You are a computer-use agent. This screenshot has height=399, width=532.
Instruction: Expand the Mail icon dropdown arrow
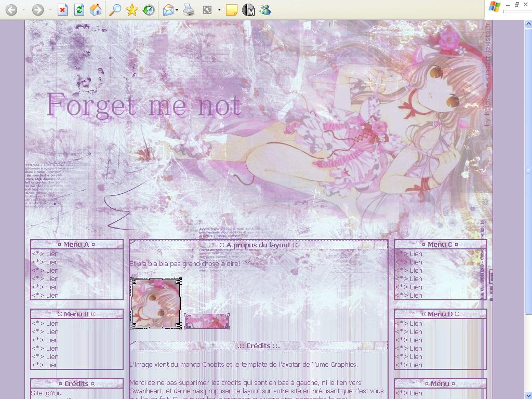click(x=177, y=10)
